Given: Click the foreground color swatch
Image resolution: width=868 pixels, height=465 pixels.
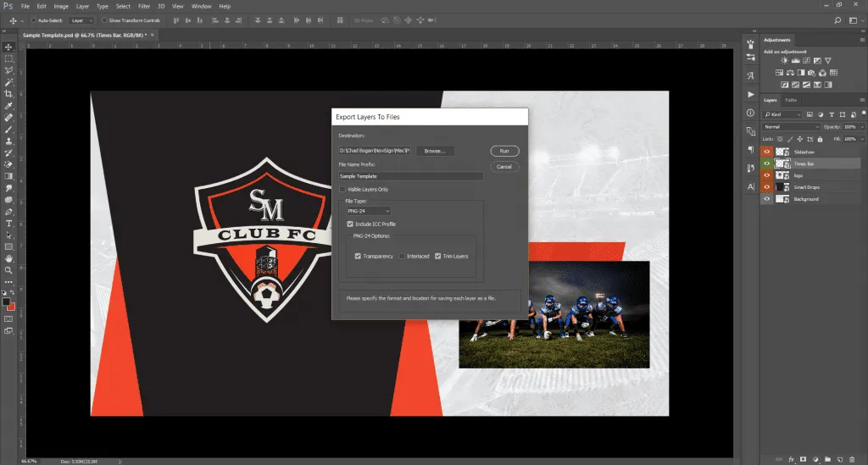Looking at the screenshot, I should pyautogui.click(x=6, y=302).
